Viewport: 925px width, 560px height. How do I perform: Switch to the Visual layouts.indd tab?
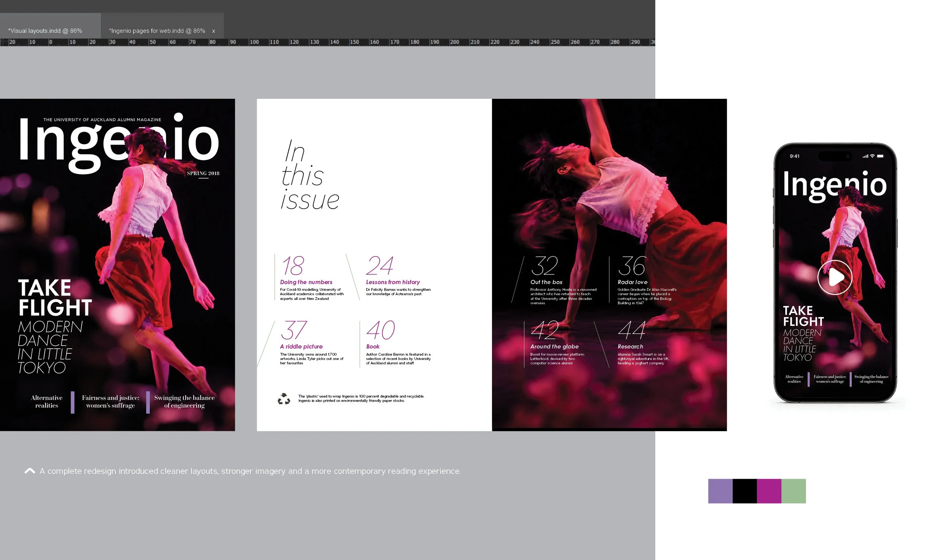pos(45,30)
